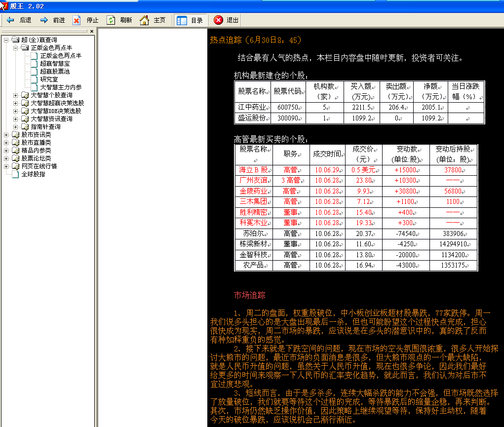Screen dimensions: 504x427
Task: Open the 研究室 page
Action: tap(49, 79)
